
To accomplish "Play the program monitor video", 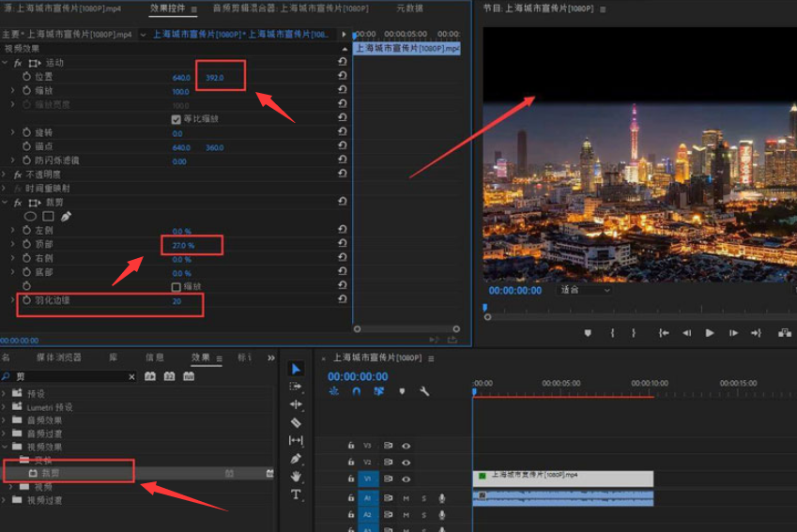I will [x=710, y=333].
